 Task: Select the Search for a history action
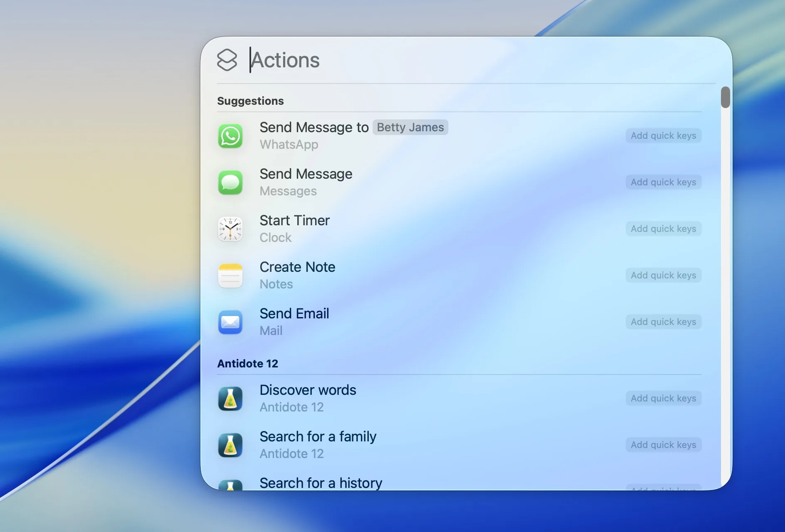[x=321, y=483]
